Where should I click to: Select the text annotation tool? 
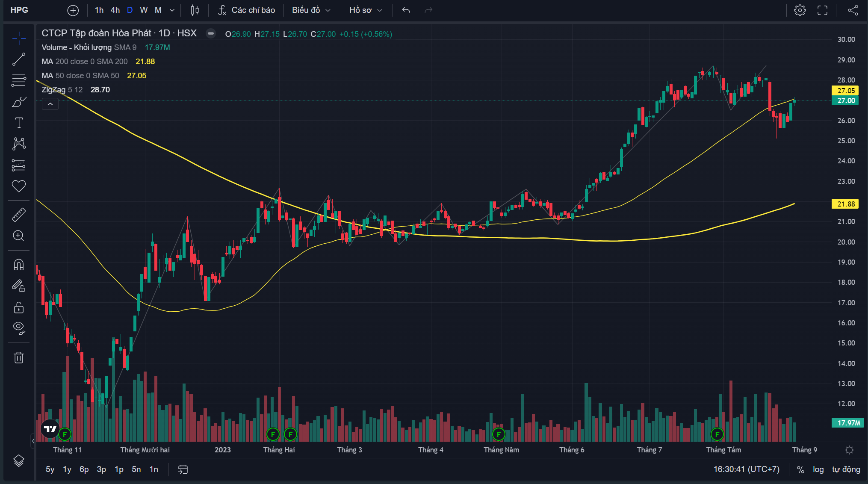pos(19,123)
